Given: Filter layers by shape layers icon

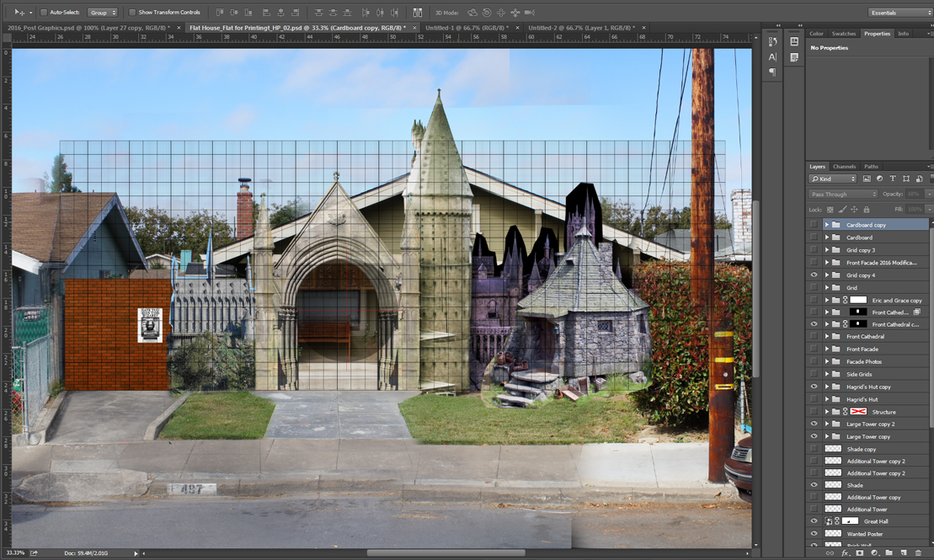Looking at the screenshot, I should pos(906,179).
